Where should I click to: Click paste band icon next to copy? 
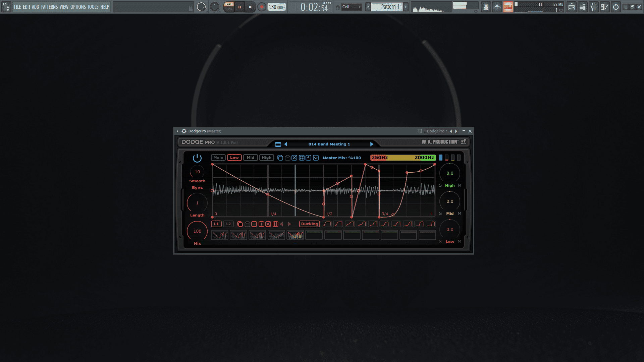click(287, 158)
